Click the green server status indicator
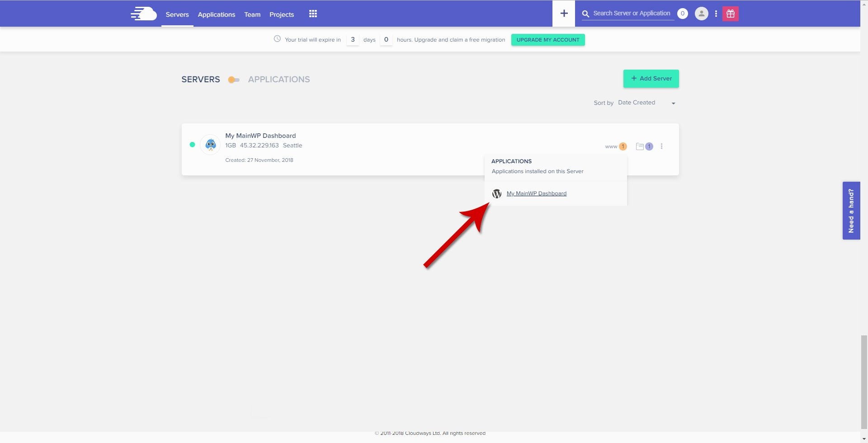This screenshot has width=868, height=443. [x=192, y=144]
